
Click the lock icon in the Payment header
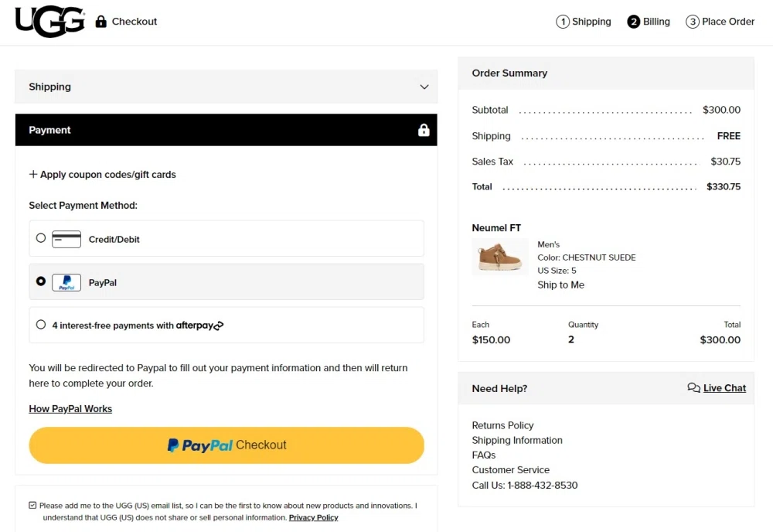click(424, 130)
